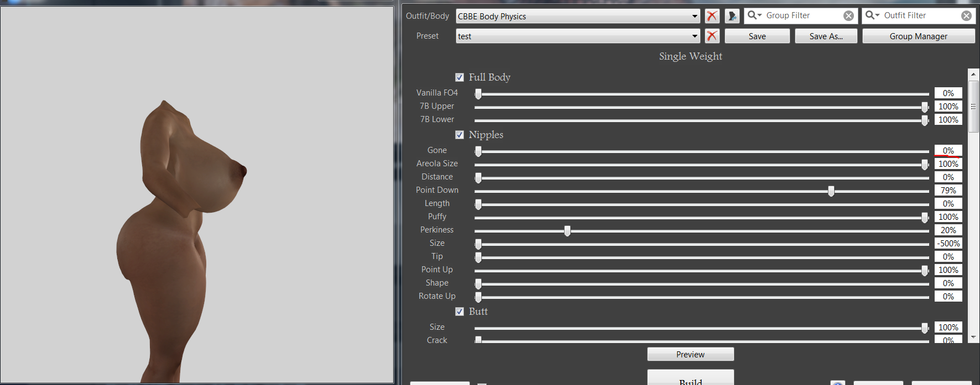
Task: Toggle the Butt category checkbox
Action: [x=460, y=312]
